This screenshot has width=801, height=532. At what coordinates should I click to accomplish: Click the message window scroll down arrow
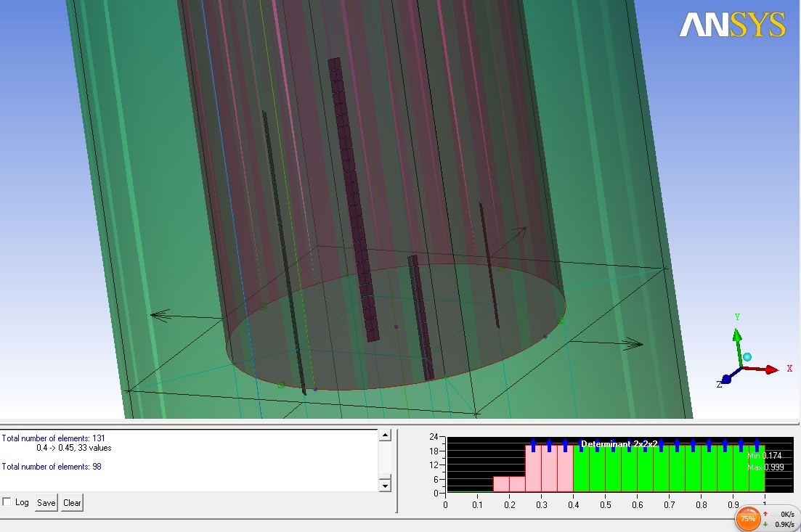point(386,485)
